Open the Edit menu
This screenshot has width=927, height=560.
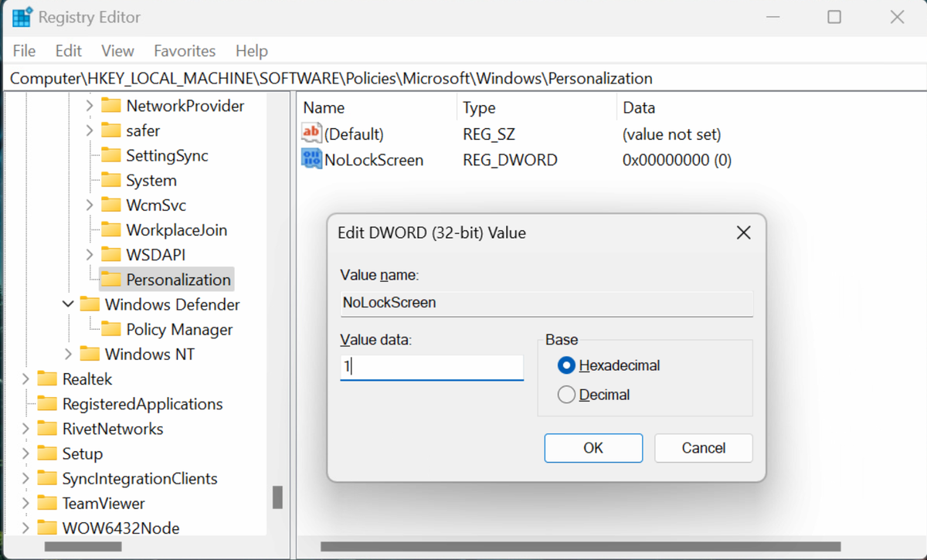(68, 50)
